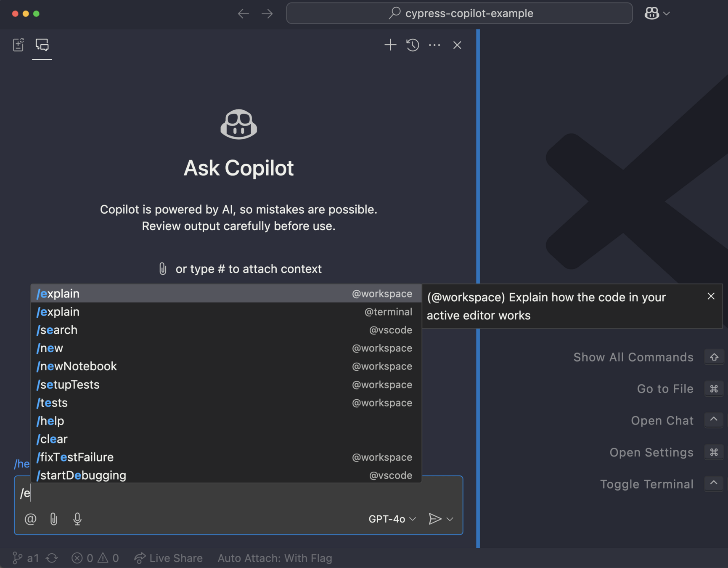
Task: Click Toggle Terminal shortcut text
Action: pyautogui.click(x=647, y=484)
